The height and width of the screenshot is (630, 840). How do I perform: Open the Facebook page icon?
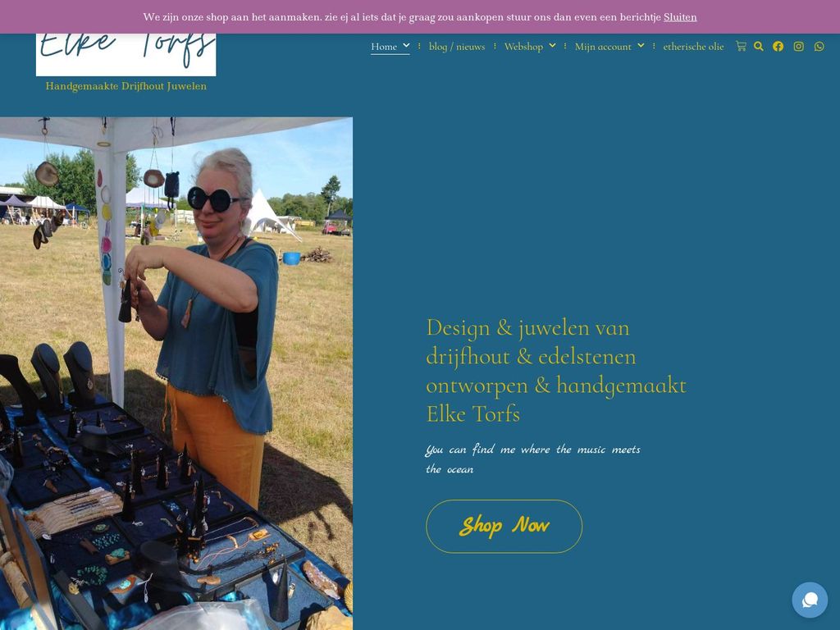pos(778,46)
